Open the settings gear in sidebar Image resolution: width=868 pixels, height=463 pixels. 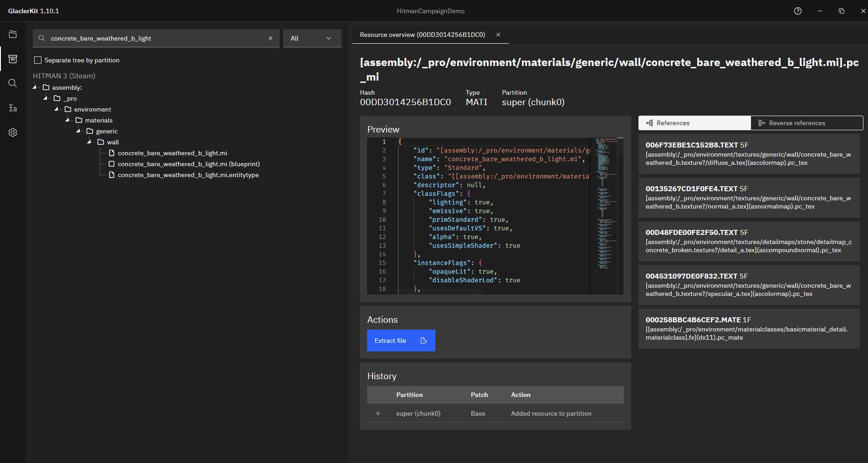13,132
